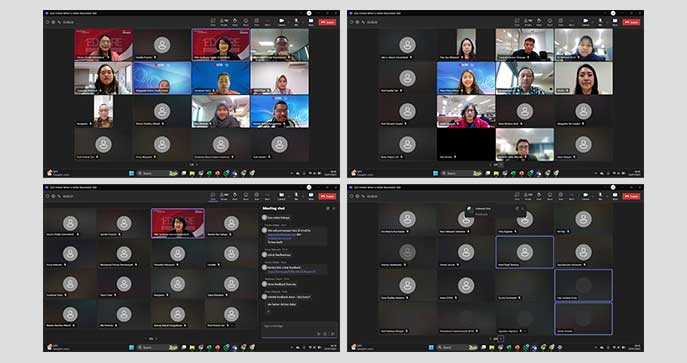This screenshot has width=687, height=363.
Task: Open the highlighted Chat toolbar button beside Meeting chat
Action: point(212,196)
